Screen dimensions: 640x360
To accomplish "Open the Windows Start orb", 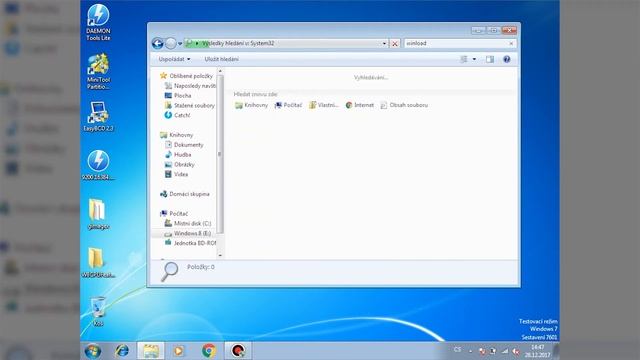I will (x=93, y=351).
